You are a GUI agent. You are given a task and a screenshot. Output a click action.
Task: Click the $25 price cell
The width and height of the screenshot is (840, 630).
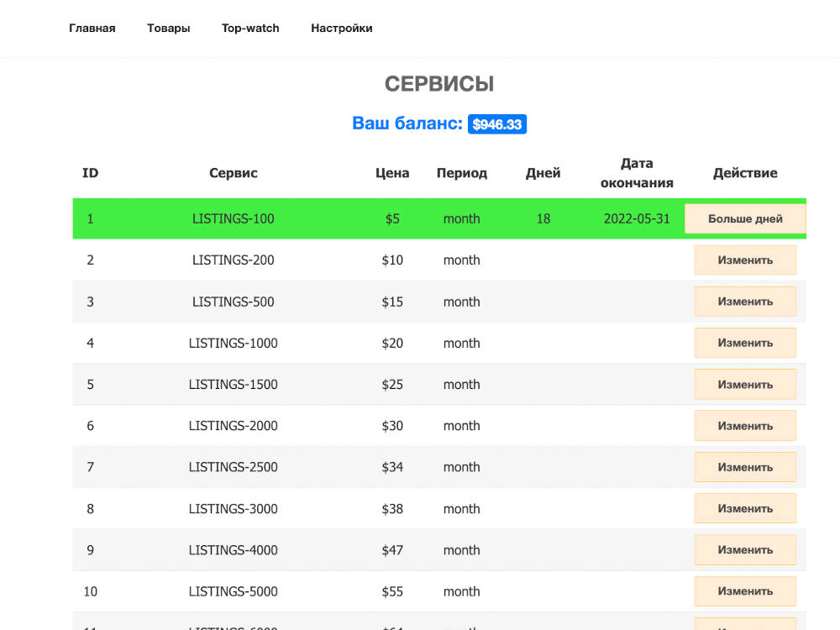point(392,384)
